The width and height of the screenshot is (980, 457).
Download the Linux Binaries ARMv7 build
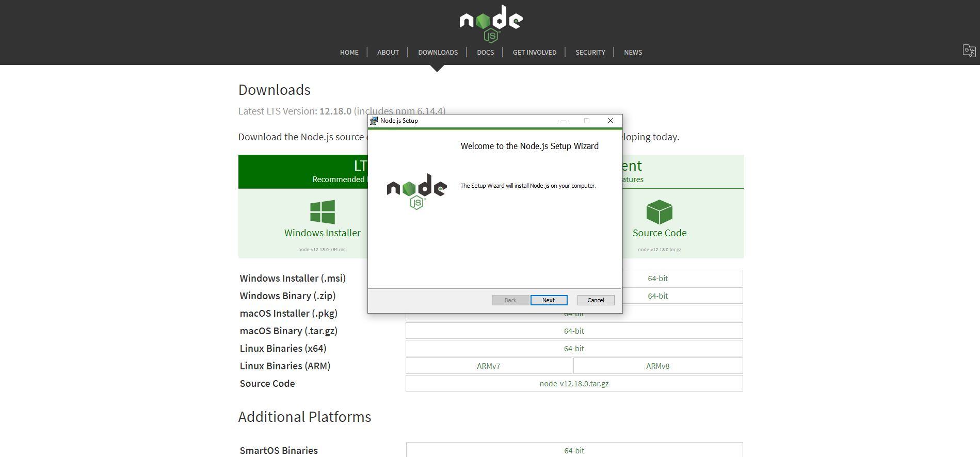(488, 366)
